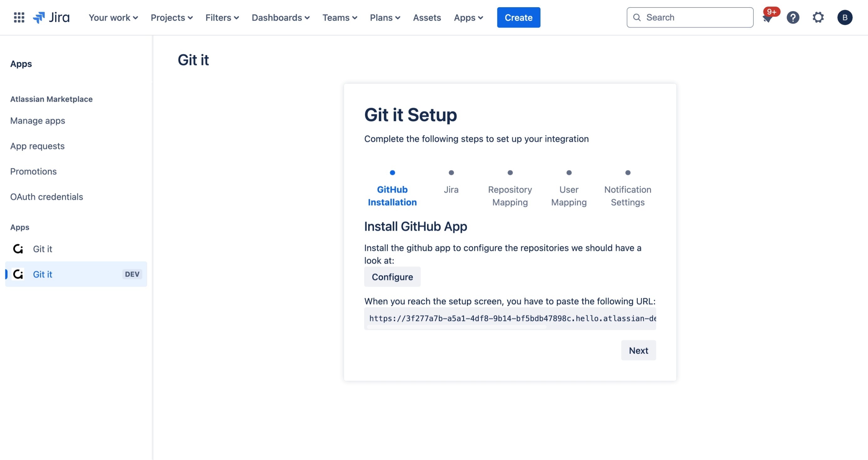The image size is (868, 460).
Task: Select the Repository Mapping step
Action: [510, 196]
